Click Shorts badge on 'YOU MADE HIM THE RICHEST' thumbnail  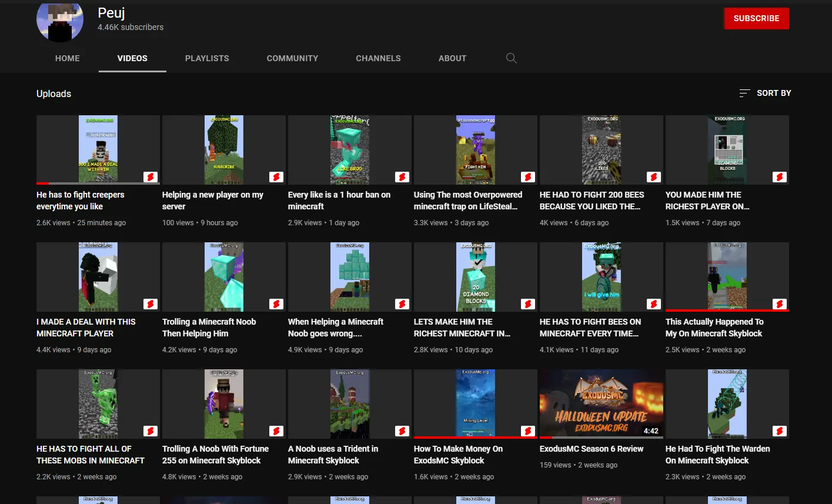point(780,177)
